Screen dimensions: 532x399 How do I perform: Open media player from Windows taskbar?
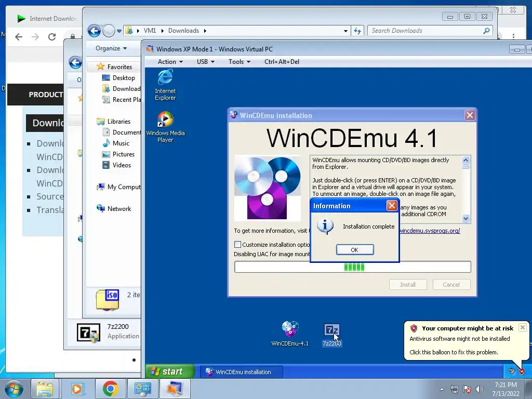point(77,389)
